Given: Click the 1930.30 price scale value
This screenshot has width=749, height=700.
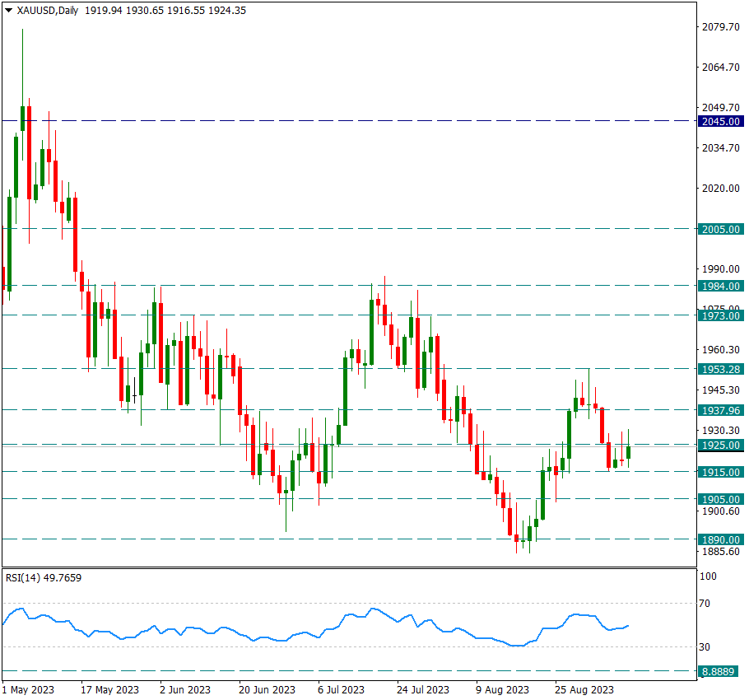Looking at the screenshot, I should point(720,431).
